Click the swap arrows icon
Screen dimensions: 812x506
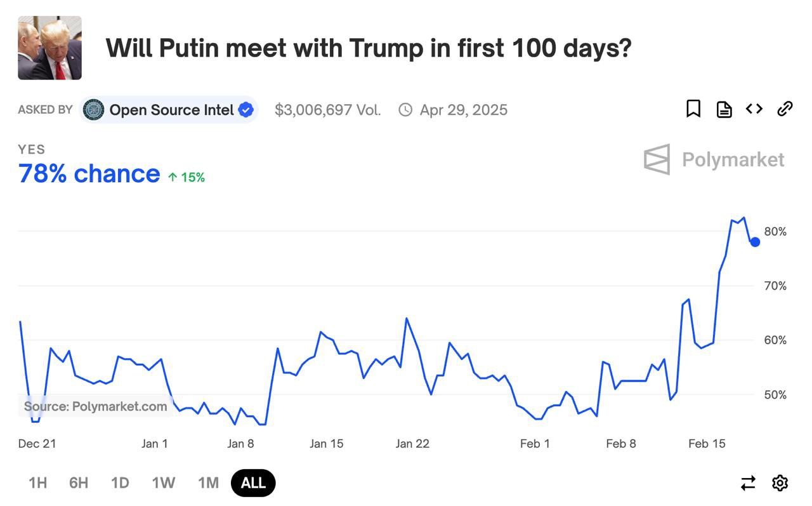(749, 483)
